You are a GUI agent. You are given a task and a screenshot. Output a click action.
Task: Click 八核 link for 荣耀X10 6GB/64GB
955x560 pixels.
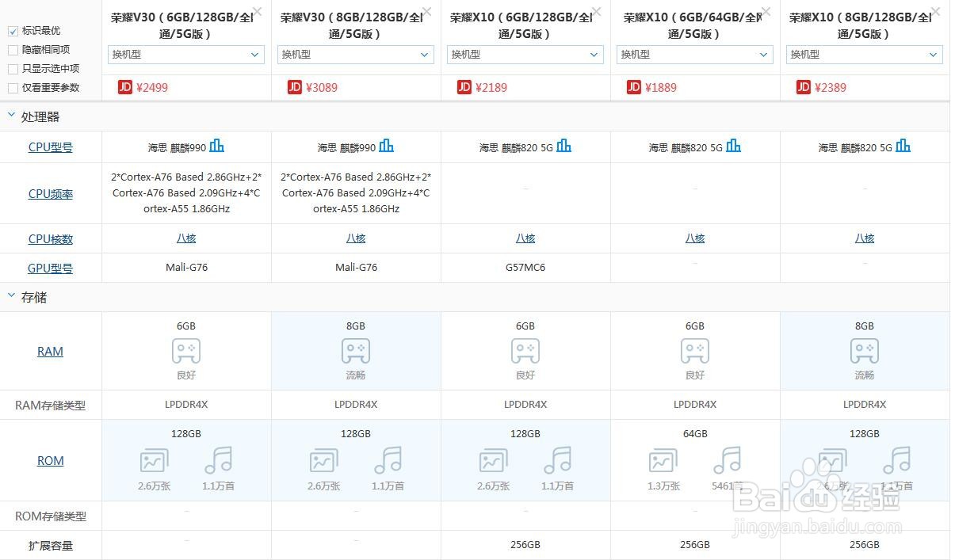(695, 238)
